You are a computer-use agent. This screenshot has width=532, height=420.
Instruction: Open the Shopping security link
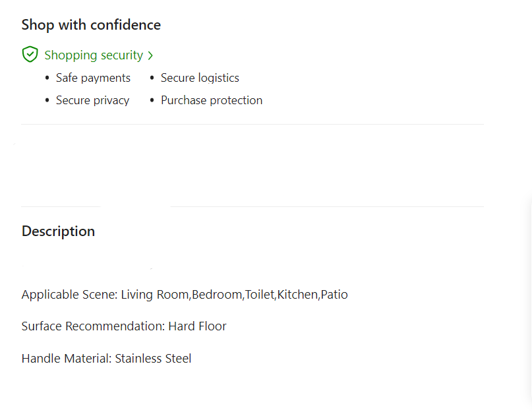pyautogui.click(x=94, y=55)
